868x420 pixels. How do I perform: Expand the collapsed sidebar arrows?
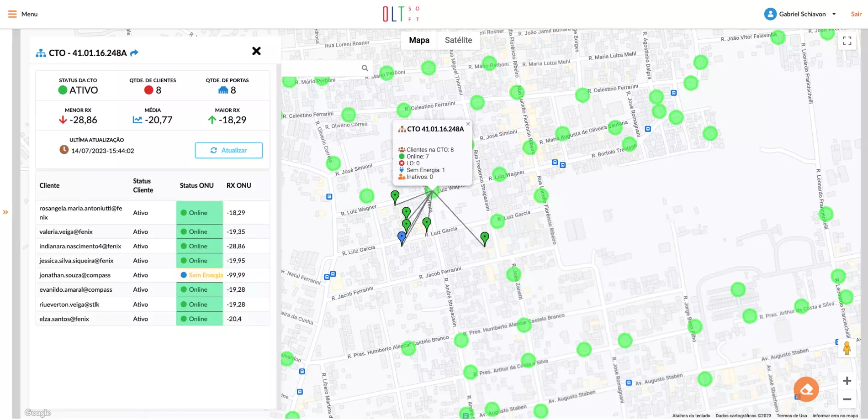[5, 212]
